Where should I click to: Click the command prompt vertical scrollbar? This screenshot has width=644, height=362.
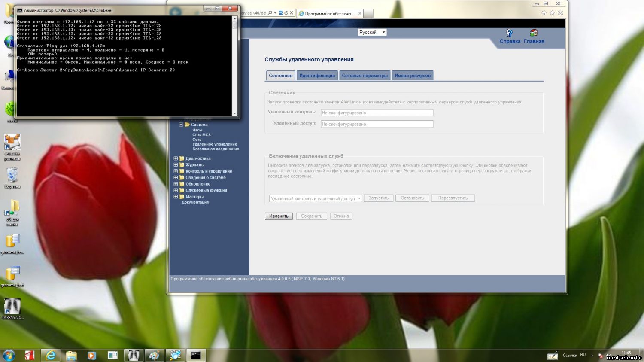[234, 64]
